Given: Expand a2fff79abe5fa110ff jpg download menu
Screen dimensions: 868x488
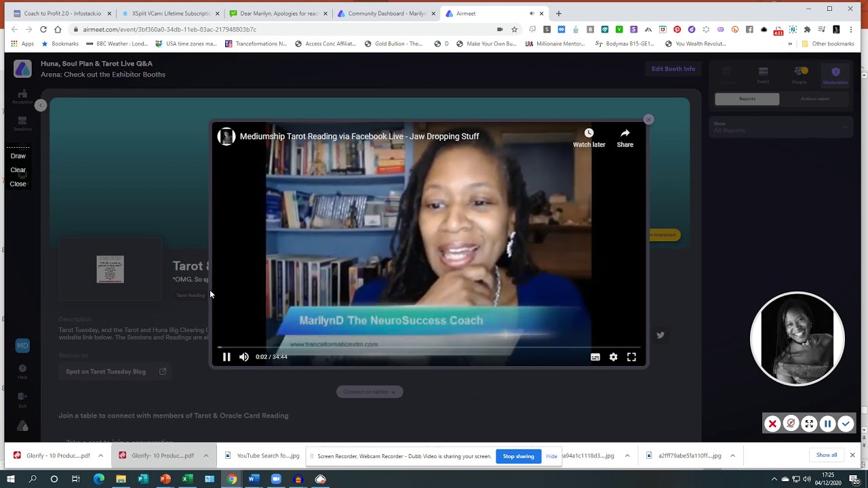Looking at the screenshot, I should click(732, 456).
